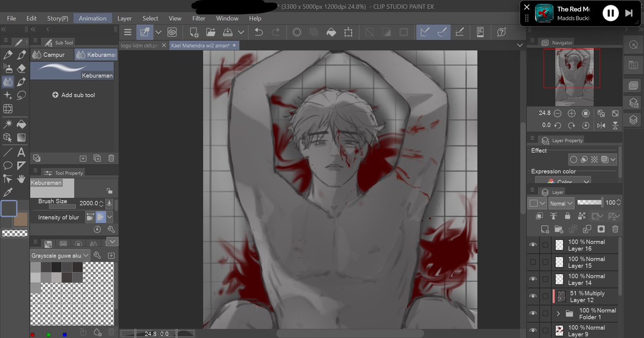Select the Eyedropper tool
Viewport: 644px width, 338px height.
8,192
